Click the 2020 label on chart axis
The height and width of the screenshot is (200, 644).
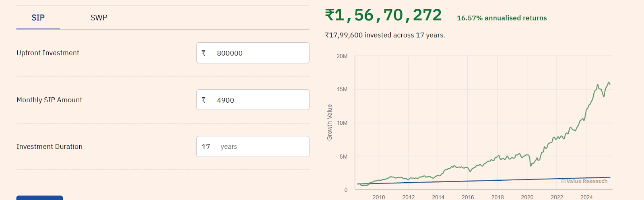coord(527,197)
